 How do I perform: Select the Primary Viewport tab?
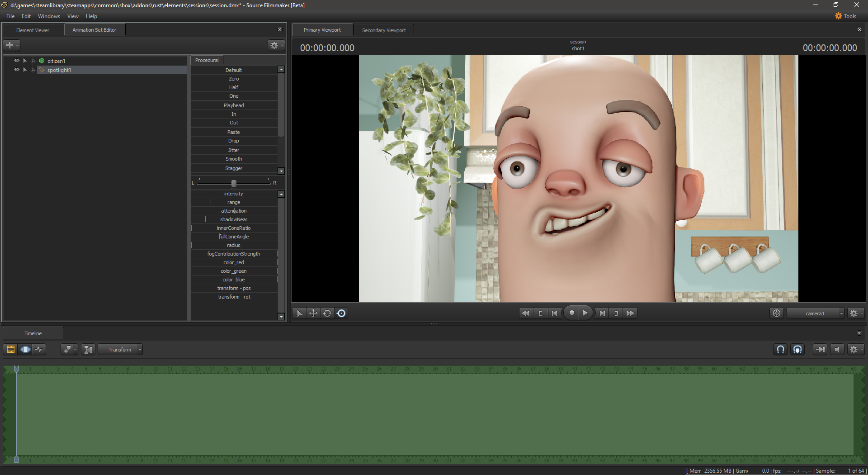point(322,30)
